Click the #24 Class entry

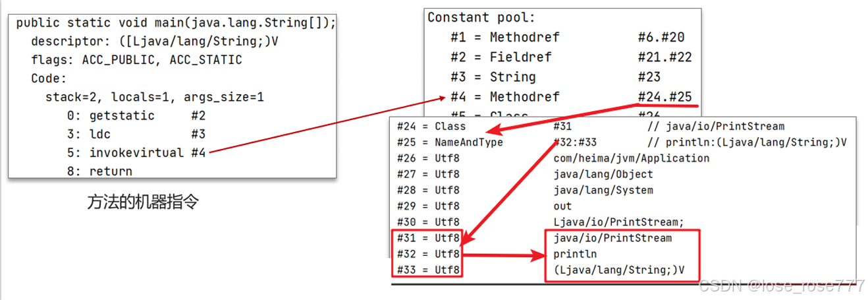(431, 126)
